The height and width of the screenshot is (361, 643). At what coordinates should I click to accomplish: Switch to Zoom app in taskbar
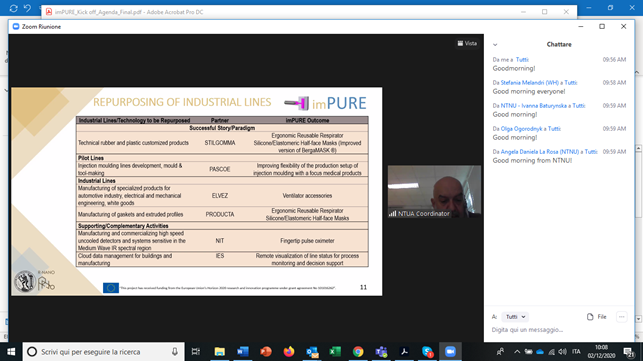point(450,352)
